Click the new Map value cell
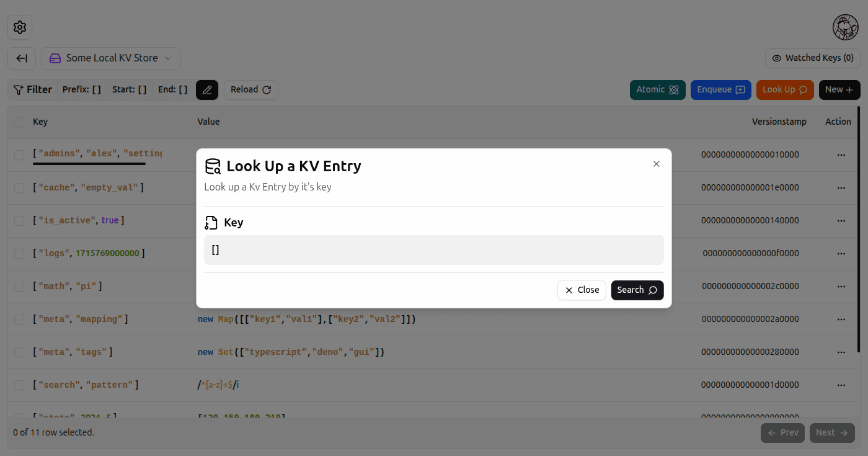Screen dimensions: 868x456 click(306, 320)
